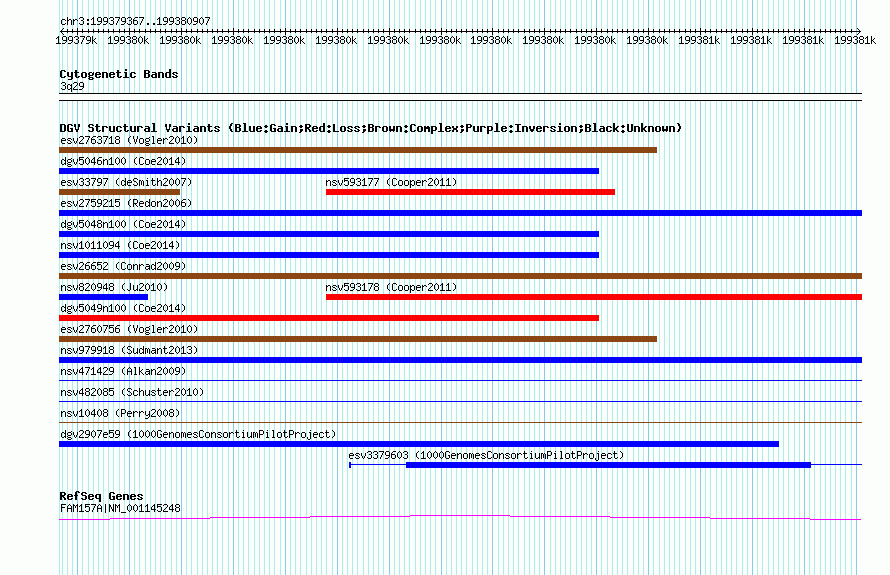This screenshot has width=890, height=575.
Task: Click the esv3379603 (1000GenomesConsortiumPilotProject) label
Action: pos(486,455)
